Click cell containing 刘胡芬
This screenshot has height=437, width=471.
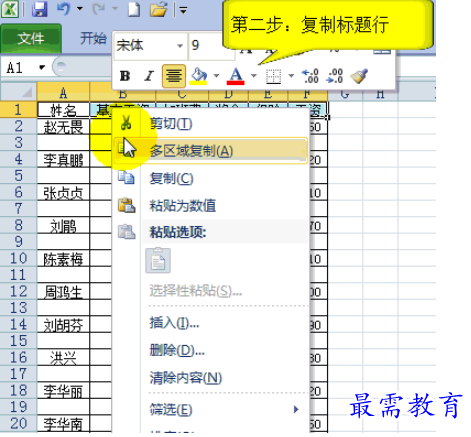click(x=63, y=324)
